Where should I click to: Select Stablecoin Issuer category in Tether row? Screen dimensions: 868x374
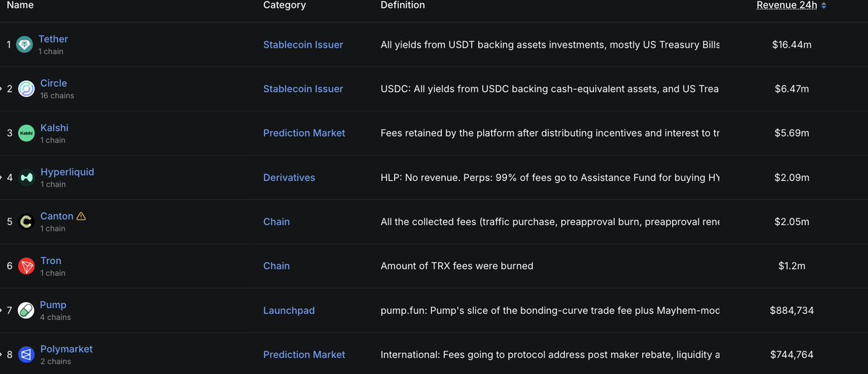click(x=303, y=45)
